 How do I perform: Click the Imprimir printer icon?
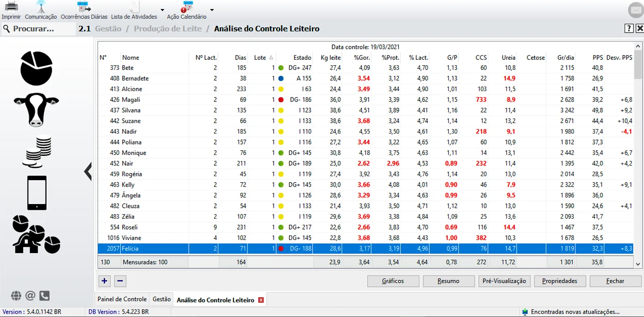pyautogui.click(x=11, y=7)
